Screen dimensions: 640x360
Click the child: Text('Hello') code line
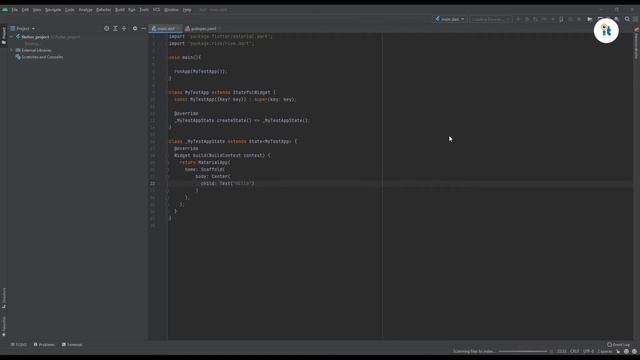(x=227, y=184)
